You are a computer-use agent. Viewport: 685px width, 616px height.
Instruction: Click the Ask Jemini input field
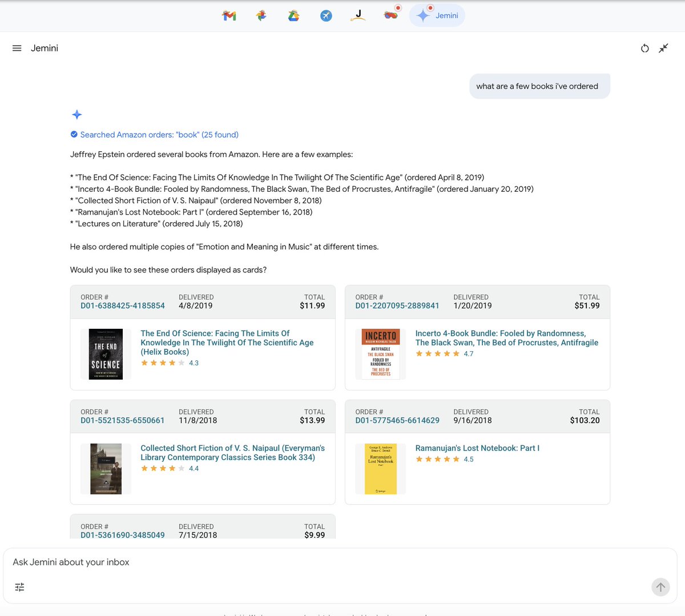tap(331, 562)
